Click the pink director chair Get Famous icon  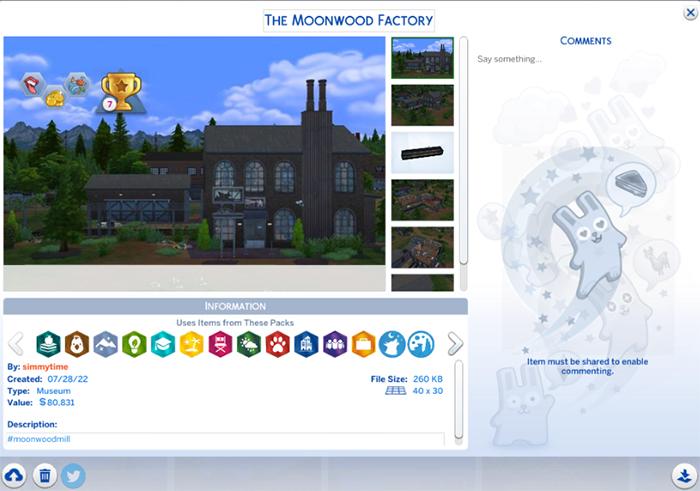(x=221, y=344)
